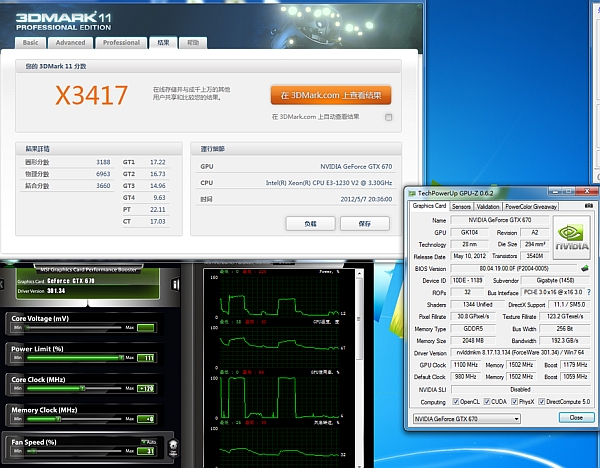
Task: Click the Power Limit slider handle
Action: 121,357
